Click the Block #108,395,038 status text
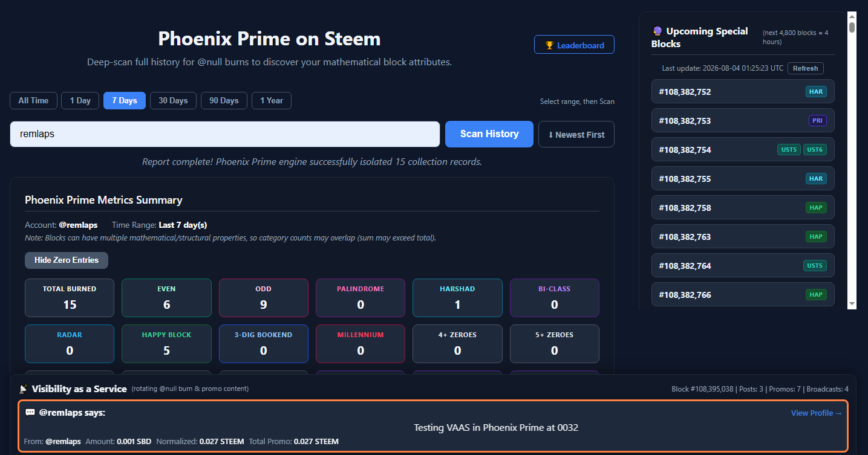The image size is (868, 455). pyautogui.click(x=702, y=389)
